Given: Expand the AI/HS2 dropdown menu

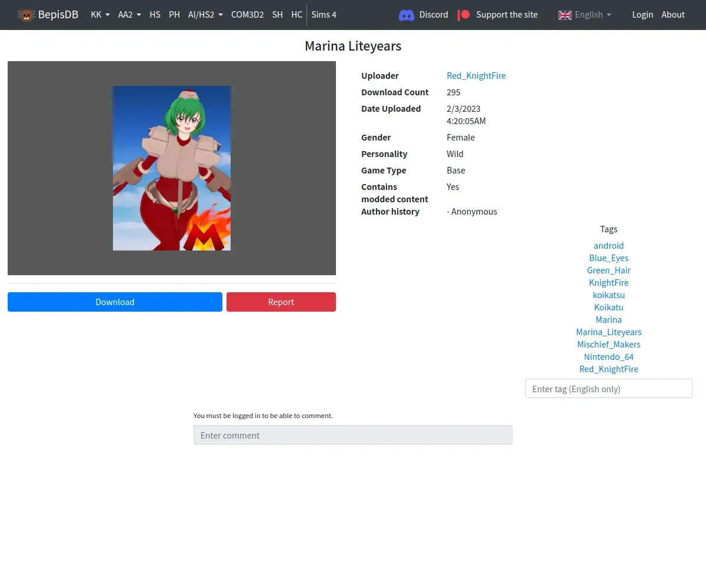Looking at the screenshot, I should pyautogui.click(x=205, y=15).
